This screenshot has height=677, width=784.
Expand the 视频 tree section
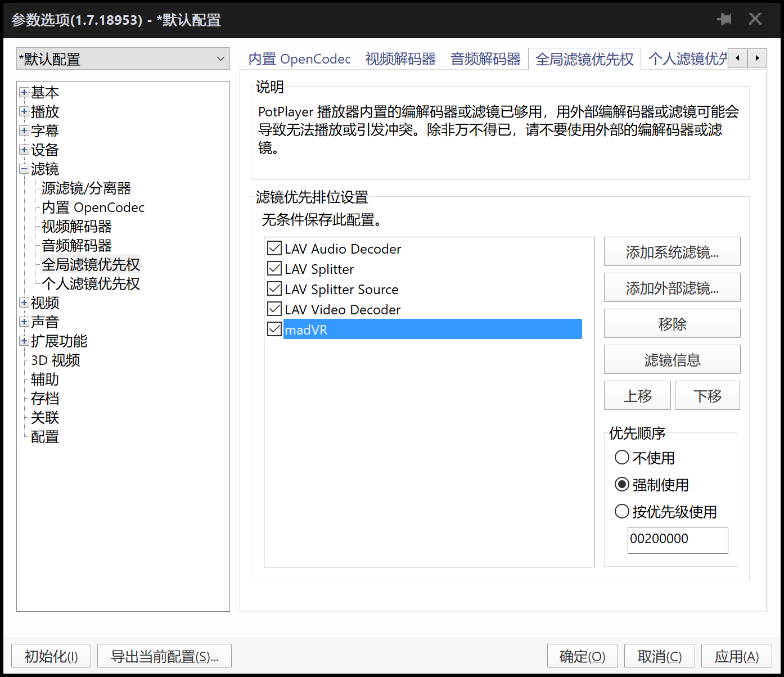24,303
